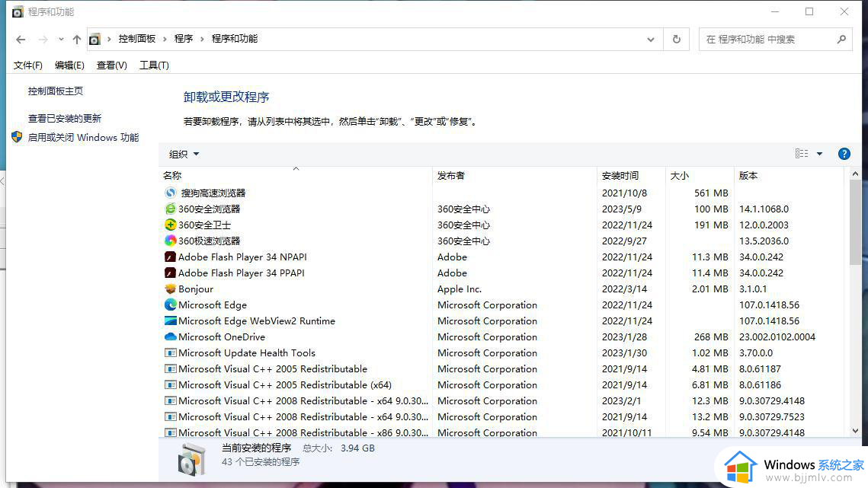Image resolution: width=868 pixels, height=488 pixels.
Task: Click scrollbar down arrow in program list
Action: 855,431
